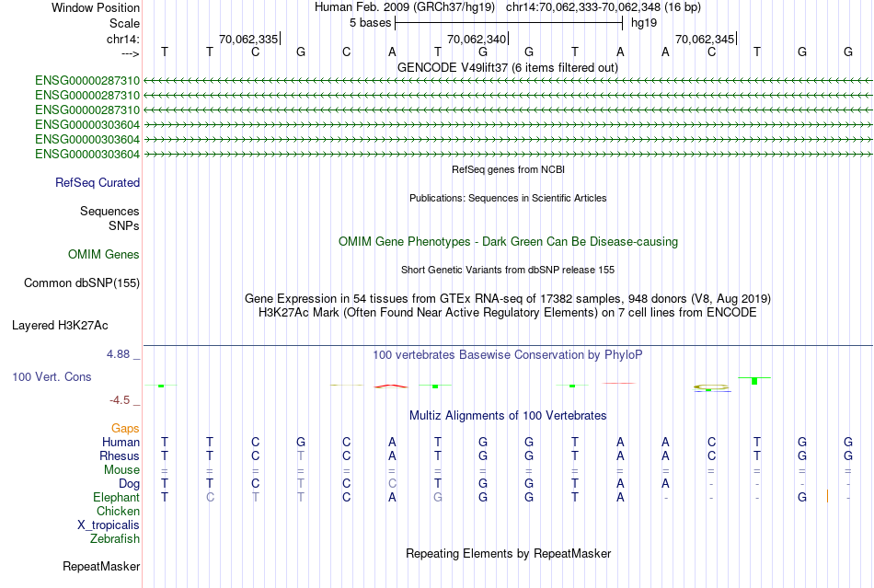Click the Sequences track label
Image resolution: width=874 pixels, height=588 pixels.
click(x=109, y=212)
